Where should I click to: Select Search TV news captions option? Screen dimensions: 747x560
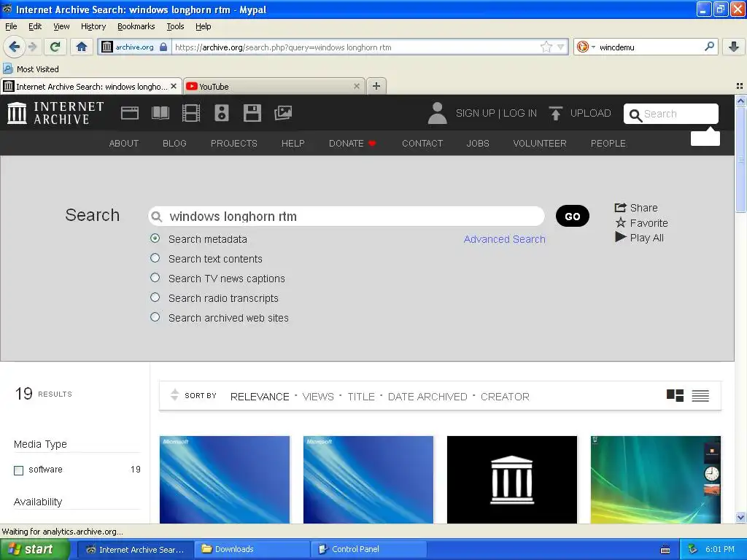pos(155,277)
